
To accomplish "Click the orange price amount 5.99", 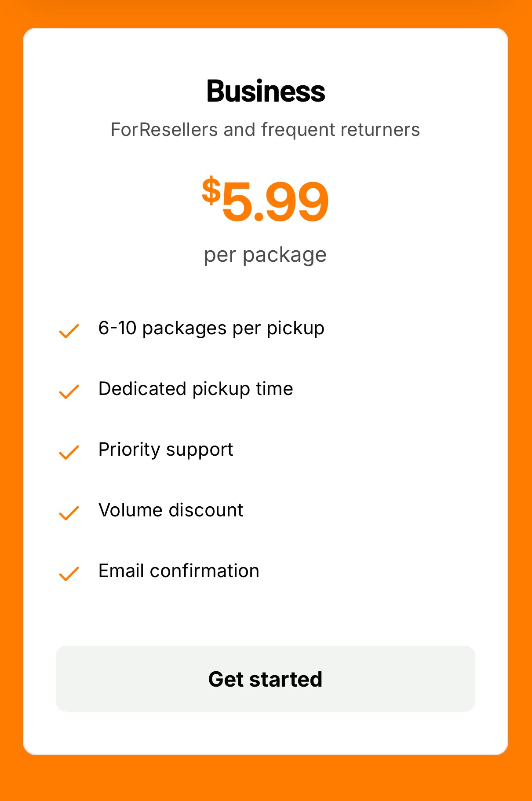I will [x=275, y=201].
